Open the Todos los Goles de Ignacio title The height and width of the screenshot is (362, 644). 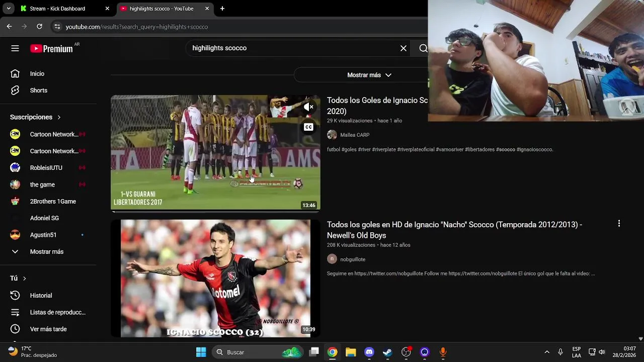pyautogui.click(x=377, y=106)
